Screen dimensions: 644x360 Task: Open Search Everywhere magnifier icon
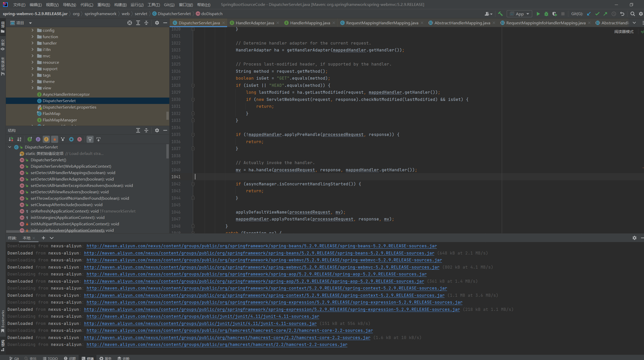pyautogui.click(x=632, y=14)
